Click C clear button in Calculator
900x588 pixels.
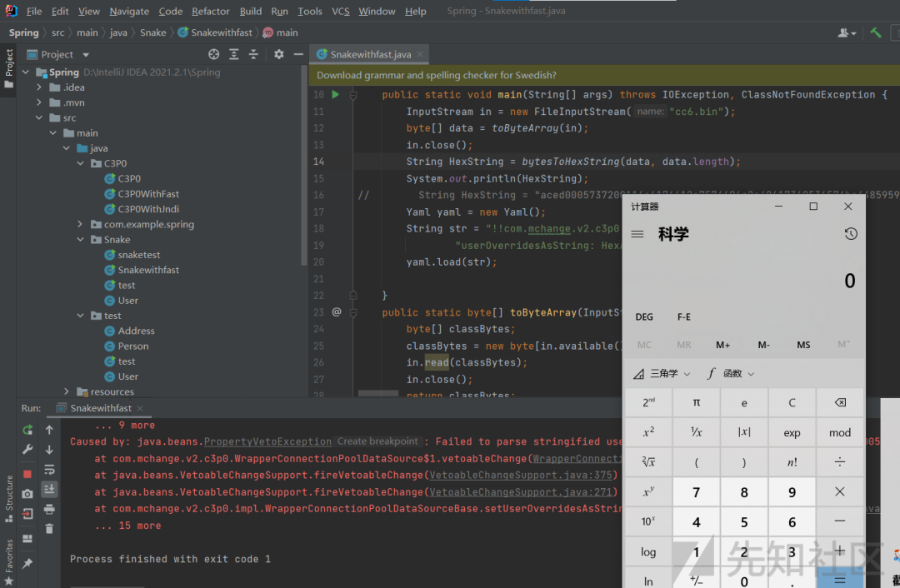[x=792, y=403]
